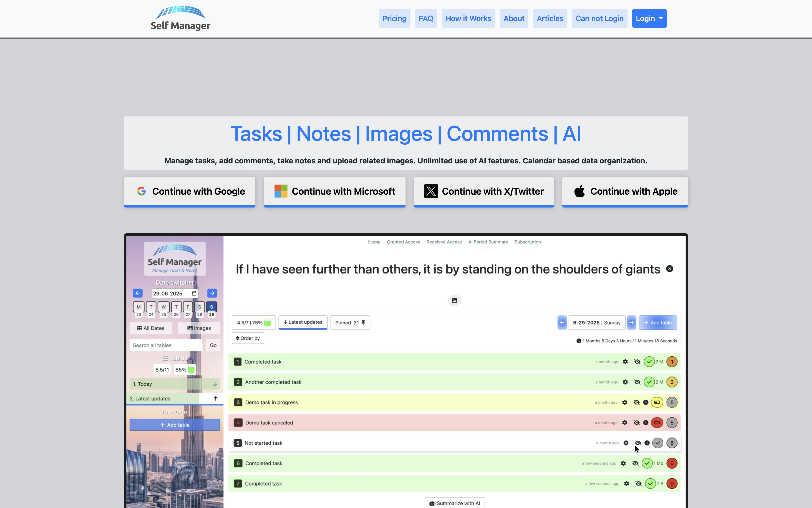The width and height of the screenshot is (812, 508).
Task: Click the image upload icon below the quote title
Action: 454,300
